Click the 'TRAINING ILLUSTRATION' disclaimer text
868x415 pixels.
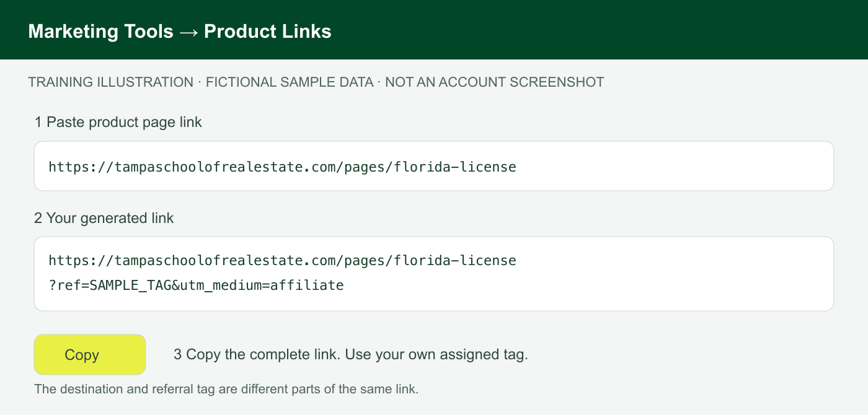[316, 82]
